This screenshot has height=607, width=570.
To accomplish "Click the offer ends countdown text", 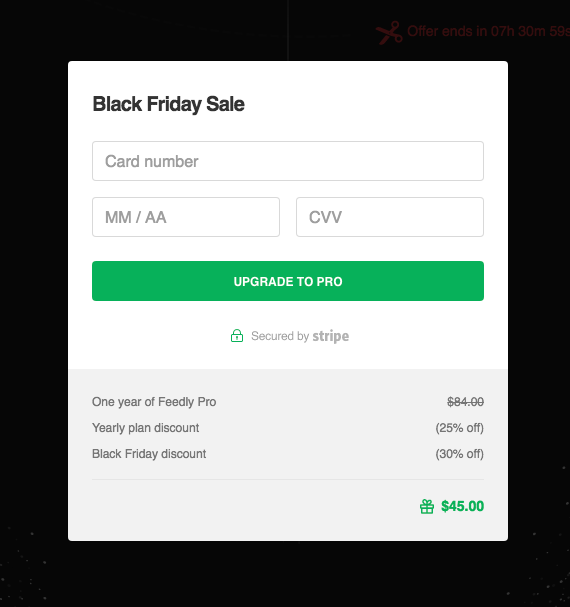I will 488,31.
